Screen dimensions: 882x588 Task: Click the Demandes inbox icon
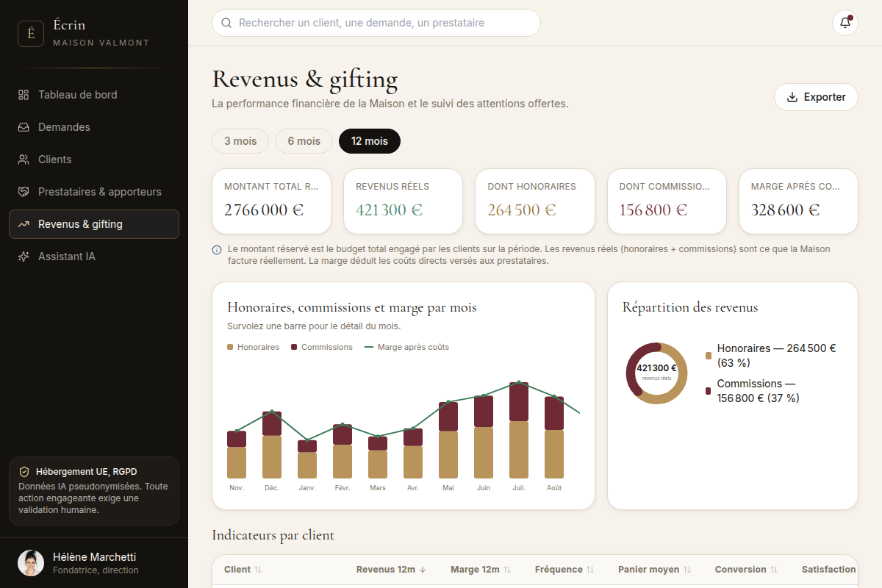pyautogui.click(x=24, y=127)
